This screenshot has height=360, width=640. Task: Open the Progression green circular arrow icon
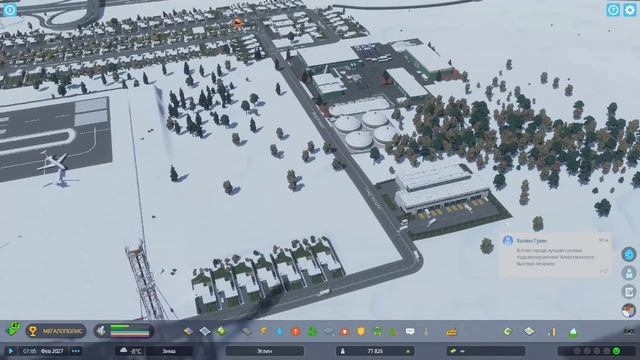[507, 331]
